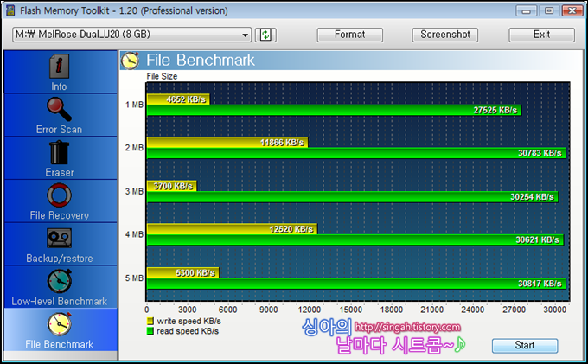Image resolution: width=588 pixels, height=364 pixels.
Task: Click the 30817 KB/s read bar
Action: tap(356, 284)
